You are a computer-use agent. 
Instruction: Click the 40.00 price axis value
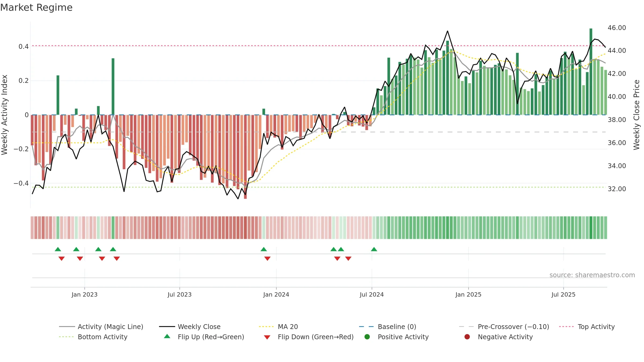617,97
